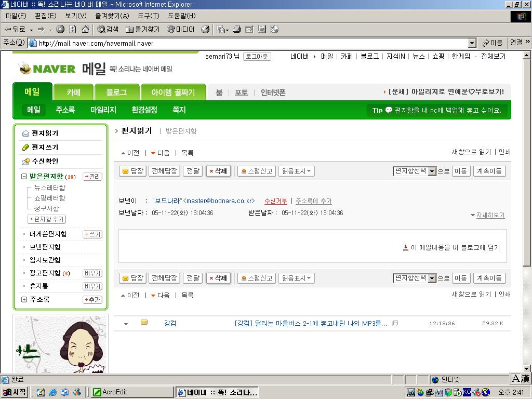
Task: Click the Edit page icon in the IE toolbar
Action: click(x=249, y=30)
